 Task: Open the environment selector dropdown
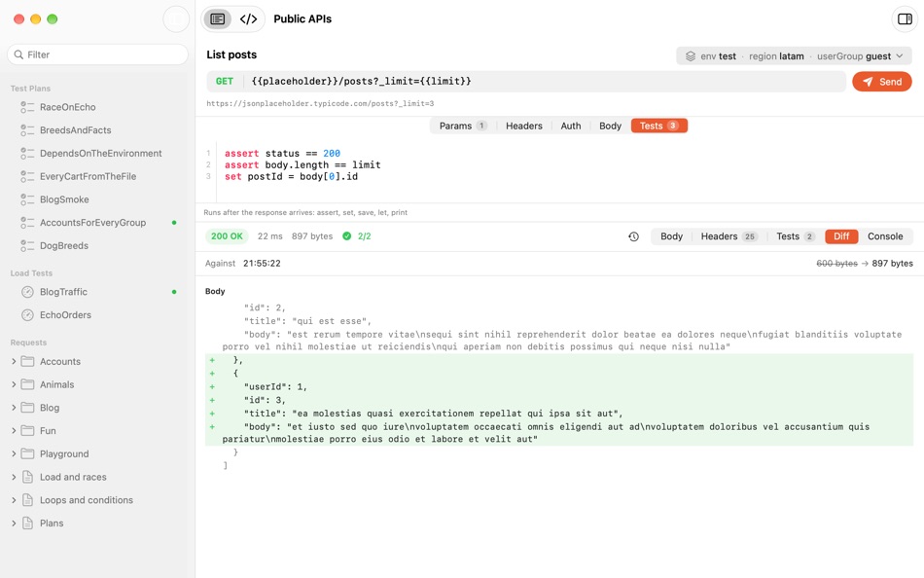point(794,56)
